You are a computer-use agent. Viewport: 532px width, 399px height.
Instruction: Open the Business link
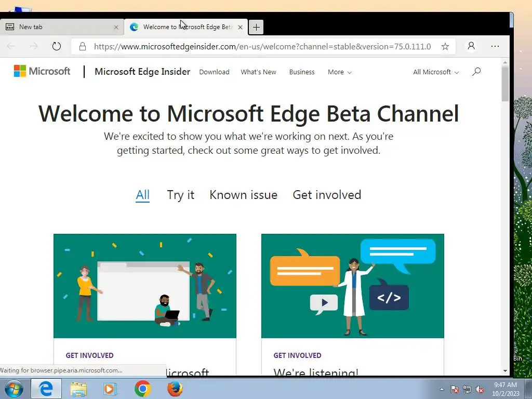[302, 72]
